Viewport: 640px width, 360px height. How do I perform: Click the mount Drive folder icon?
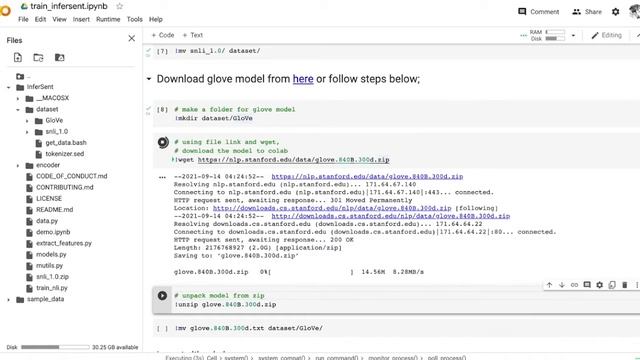[x=60, y=58]
